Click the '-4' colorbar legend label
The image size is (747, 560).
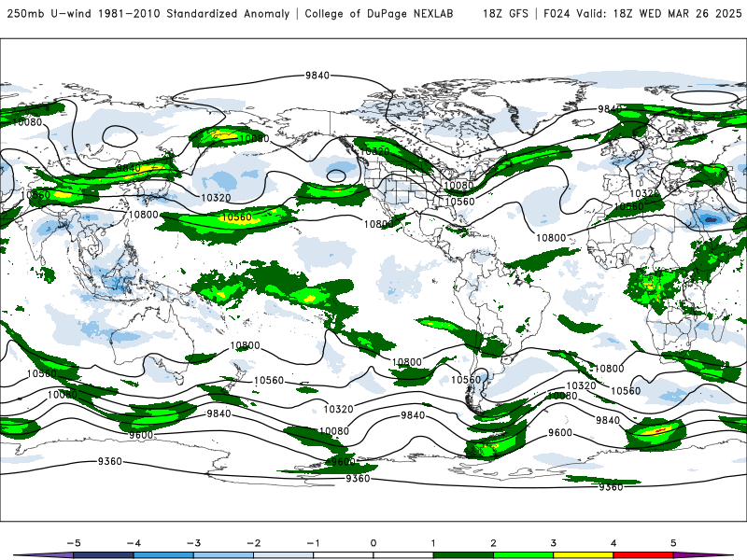tap(134, 543)
